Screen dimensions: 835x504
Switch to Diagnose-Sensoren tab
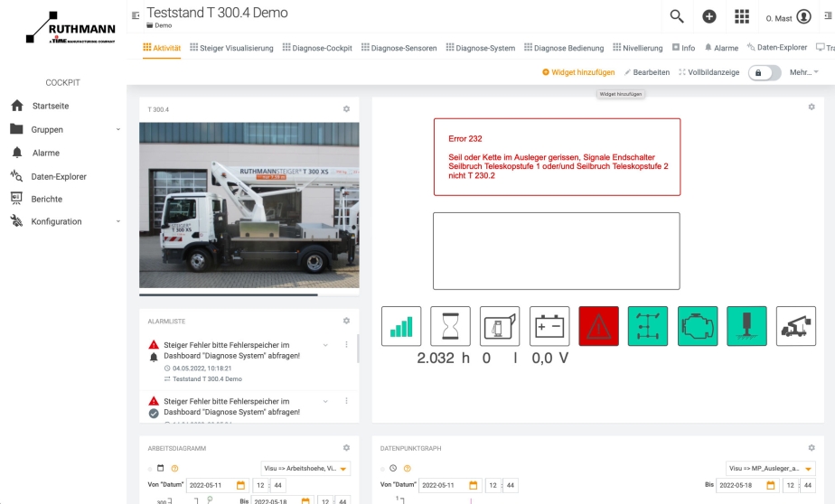click(x=399, y=48)
